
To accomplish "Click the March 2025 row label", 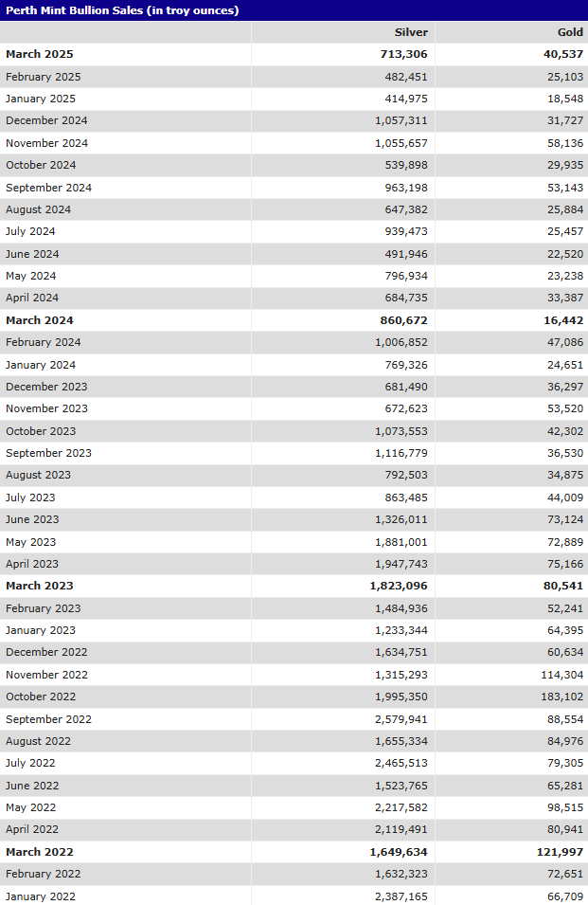I will point(39,55).
